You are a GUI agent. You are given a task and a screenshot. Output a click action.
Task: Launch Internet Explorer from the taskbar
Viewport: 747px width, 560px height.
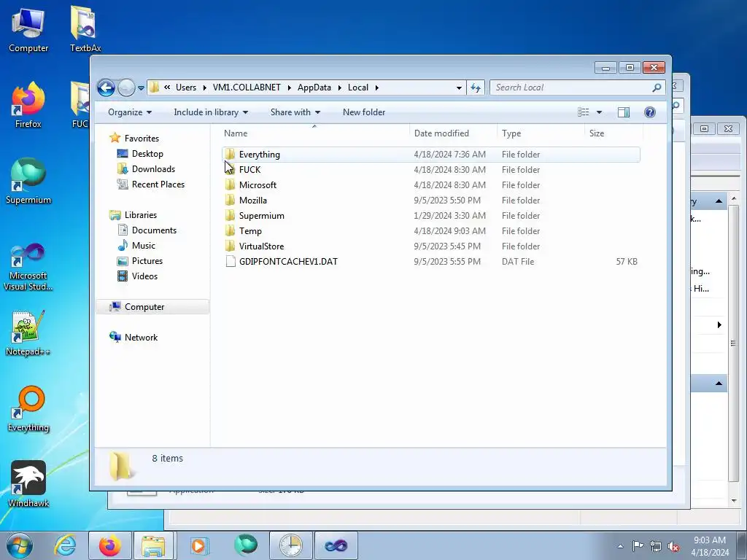(x=65, y=545)
